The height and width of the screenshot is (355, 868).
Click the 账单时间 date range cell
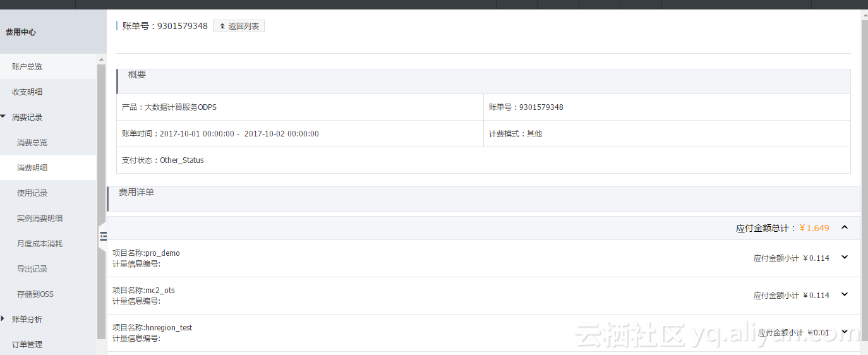pos(300,134)
